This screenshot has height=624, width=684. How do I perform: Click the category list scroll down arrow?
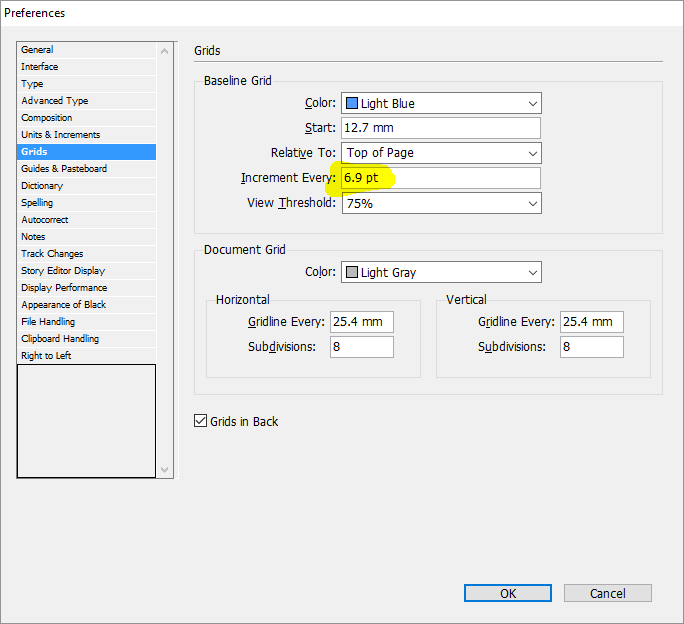164,470
